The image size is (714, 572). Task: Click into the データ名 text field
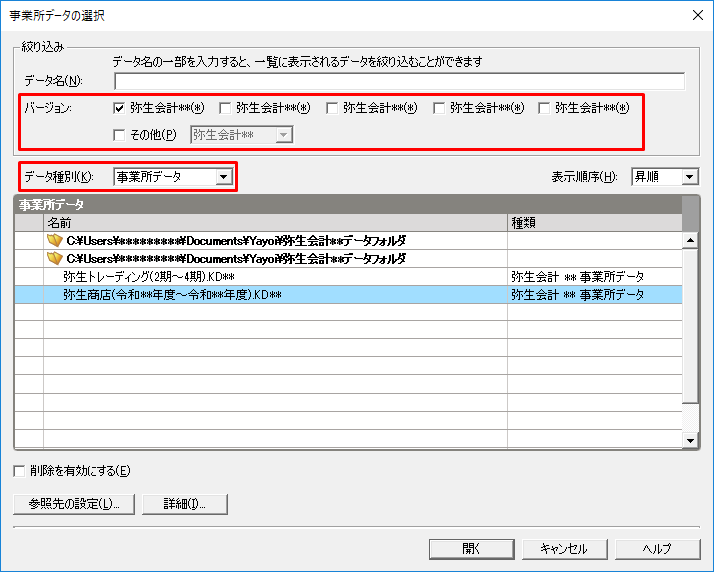[399, 81]
